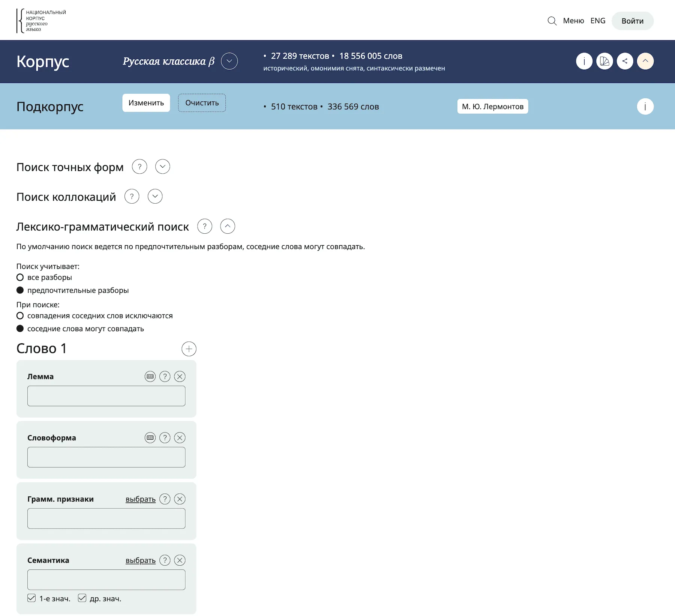Expand Поиск коллокаций section

pyautogui.click(x=155, y=196)
